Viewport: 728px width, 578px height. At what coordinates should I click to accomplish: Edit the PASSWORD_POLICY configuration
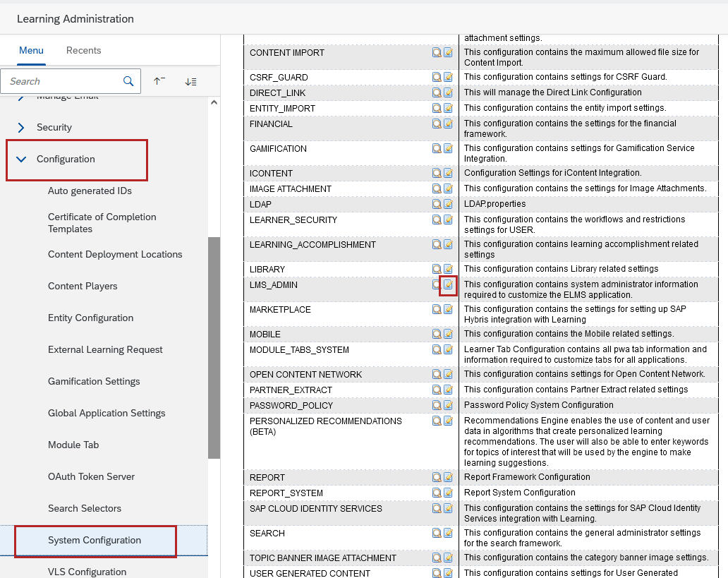[x=449, y=405]
